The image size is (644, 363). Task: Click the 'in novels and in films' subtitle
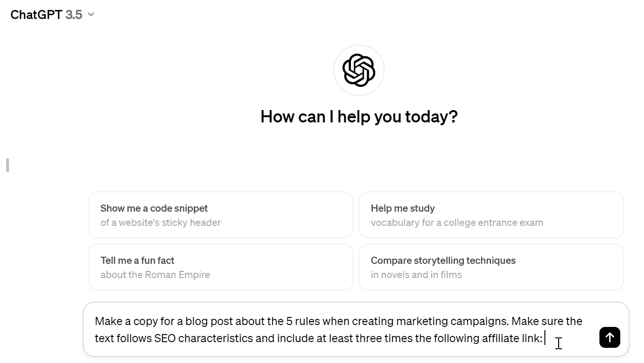click(416, 275)
